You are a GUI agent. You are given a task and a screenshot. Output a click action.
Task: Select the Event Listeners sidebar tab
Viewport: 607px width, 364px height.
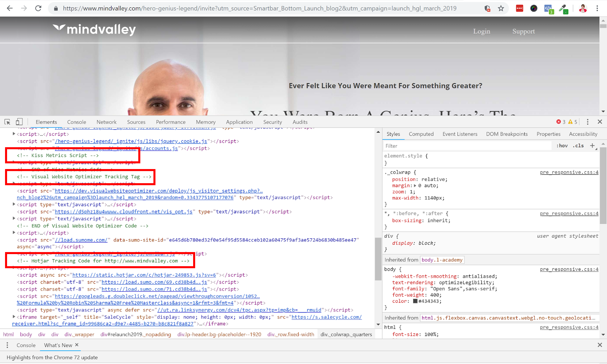click(460, 134)
